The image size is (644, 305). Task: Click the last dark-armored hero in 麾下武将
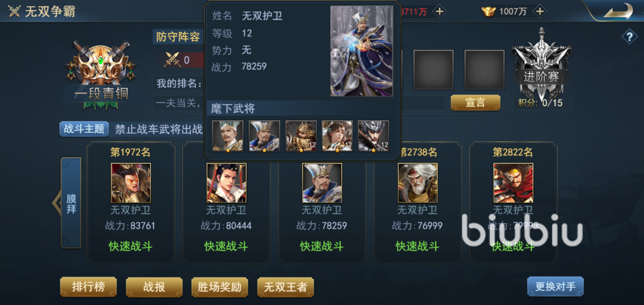point(374,136)
